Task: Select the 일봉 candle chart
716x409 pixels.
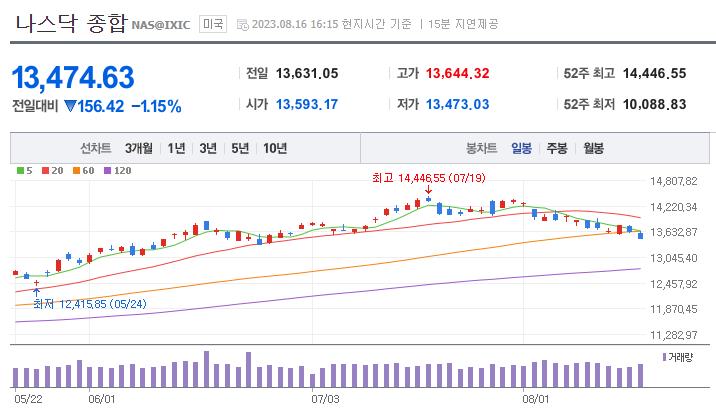Action: (521, 148)
